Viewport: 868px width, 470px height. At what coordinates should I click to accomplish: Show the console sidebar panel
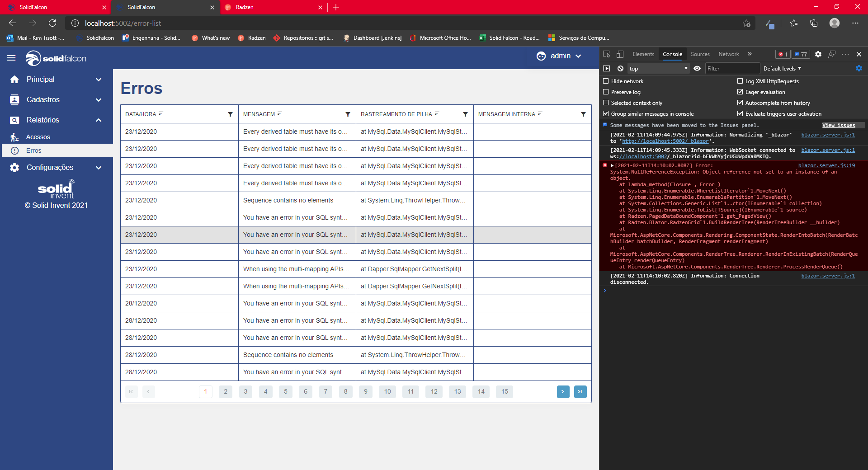pyautogui.click(x=607, y=69)
